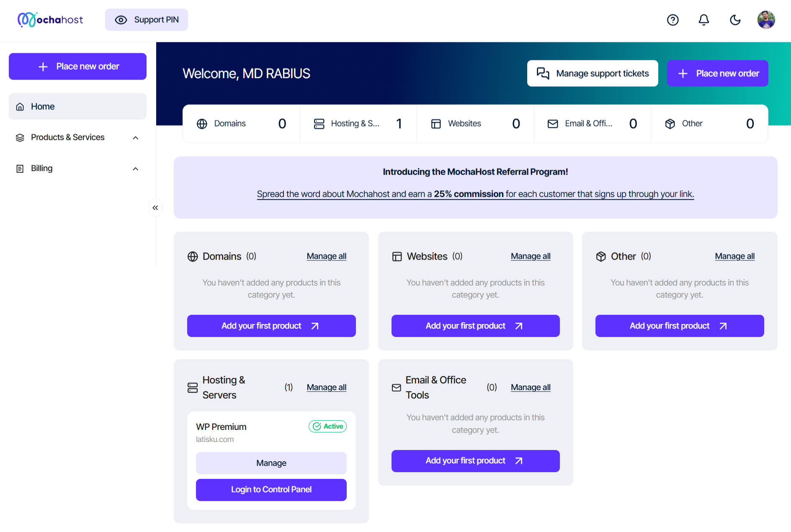Select the Websites summary tab
Screen dimensions: 791x532
click(x=475, y=123)
